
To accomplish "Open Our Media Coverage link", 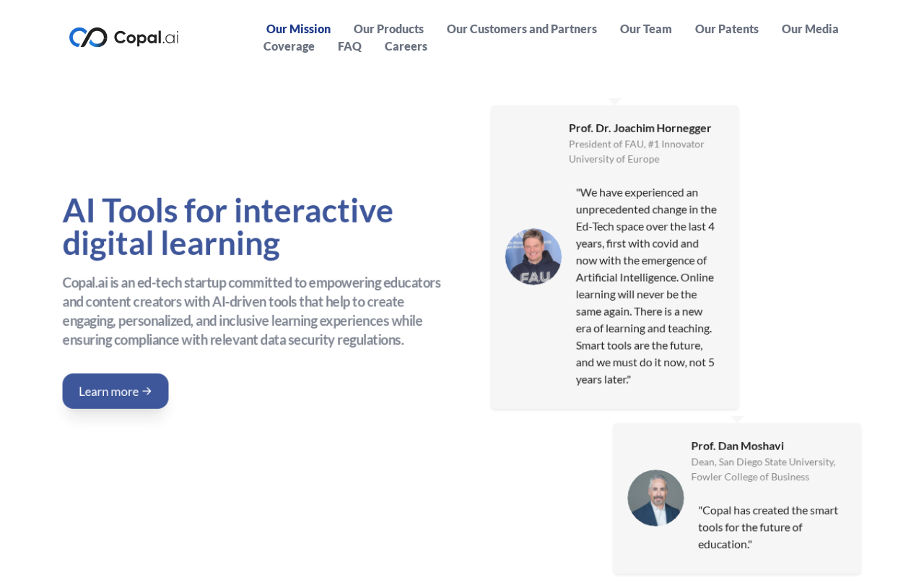I will coord(551,38).
